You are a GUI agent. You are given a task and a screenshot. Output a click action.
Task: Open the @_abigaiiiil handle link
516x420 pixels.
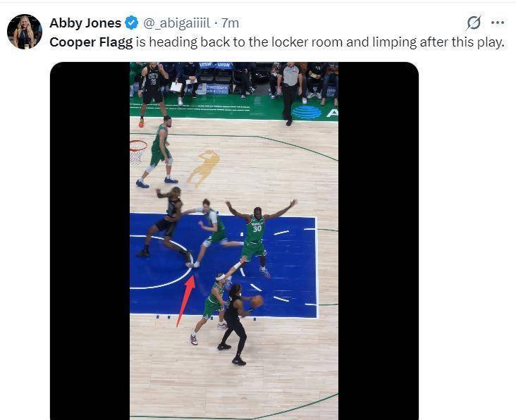176,23
